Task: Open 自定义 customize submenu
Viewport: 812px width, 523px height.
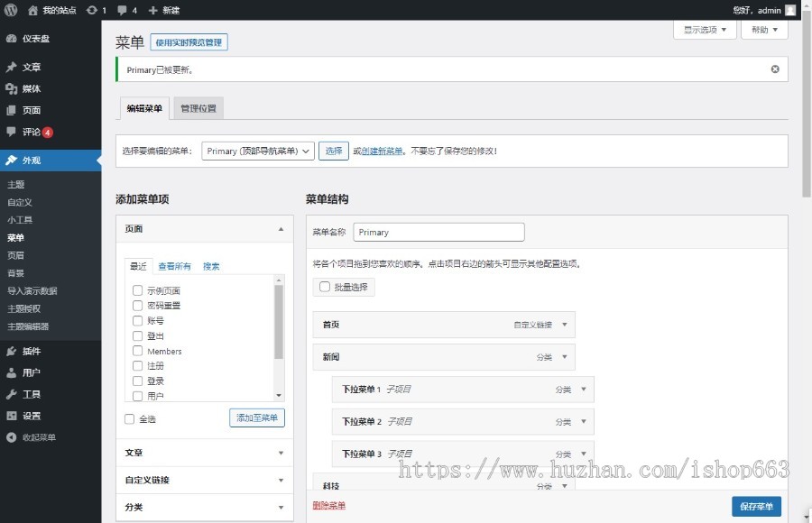Action: point(20,202)
